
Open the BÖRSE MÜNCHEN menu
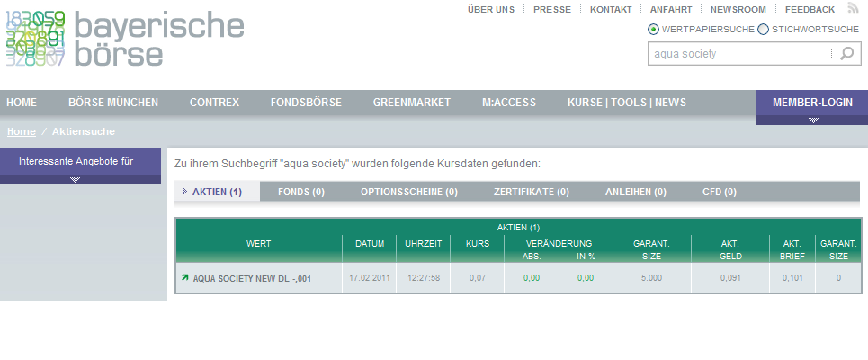pos(113,103)
